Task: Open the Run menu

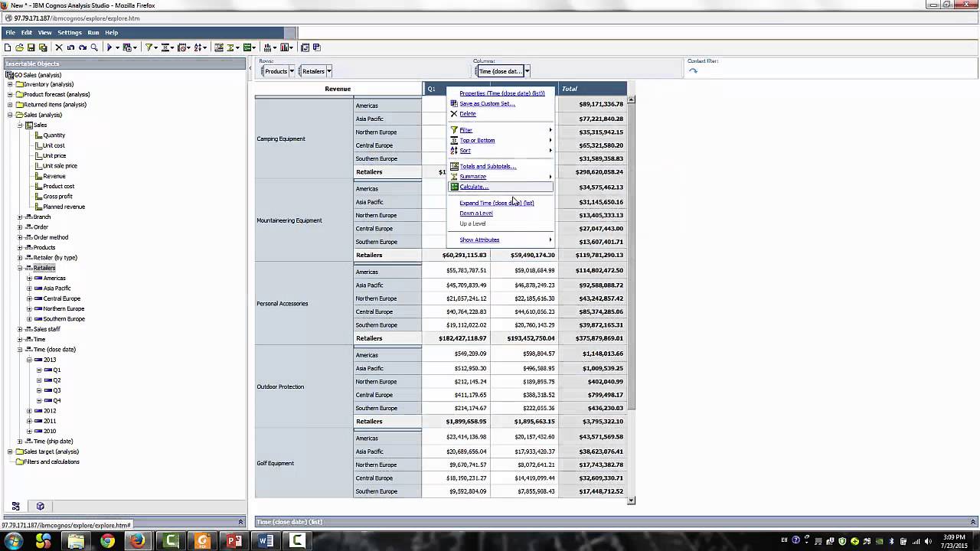Action: pos(93,33)
